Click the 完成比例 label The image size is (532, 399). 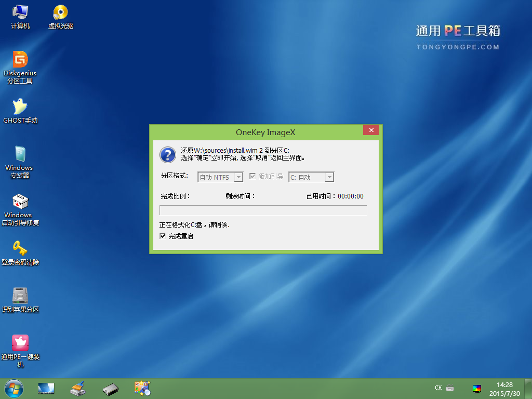pyautogui.click(x=175, y=196)
